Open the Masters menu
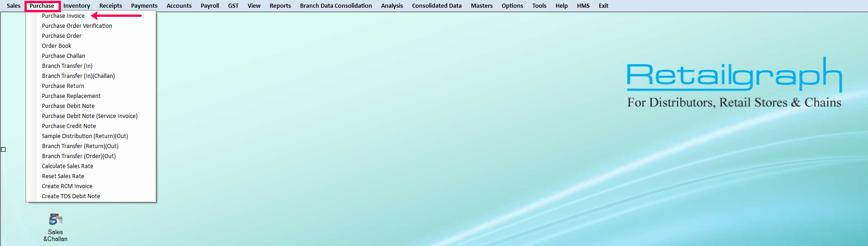 [482, 6]
